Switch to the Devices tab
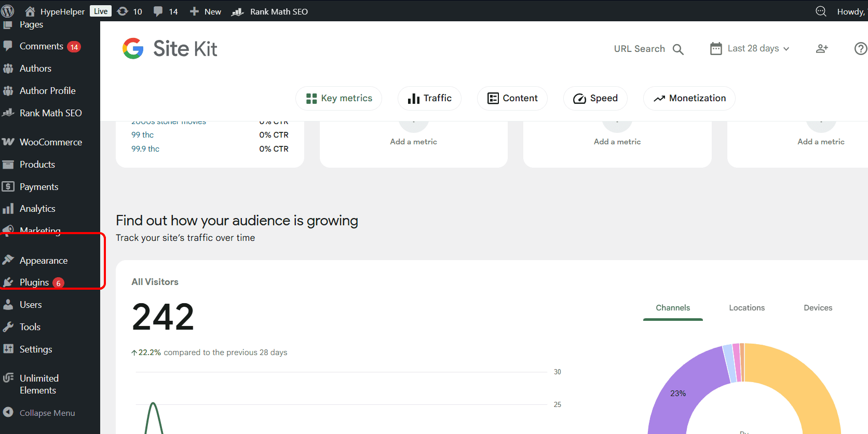 818,308
